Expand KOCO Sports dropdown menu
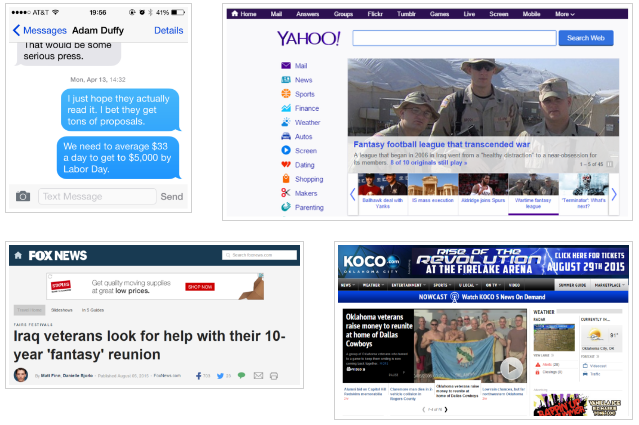Image resolution: width=639 pixels, height=425 pixels. [442, 285]
